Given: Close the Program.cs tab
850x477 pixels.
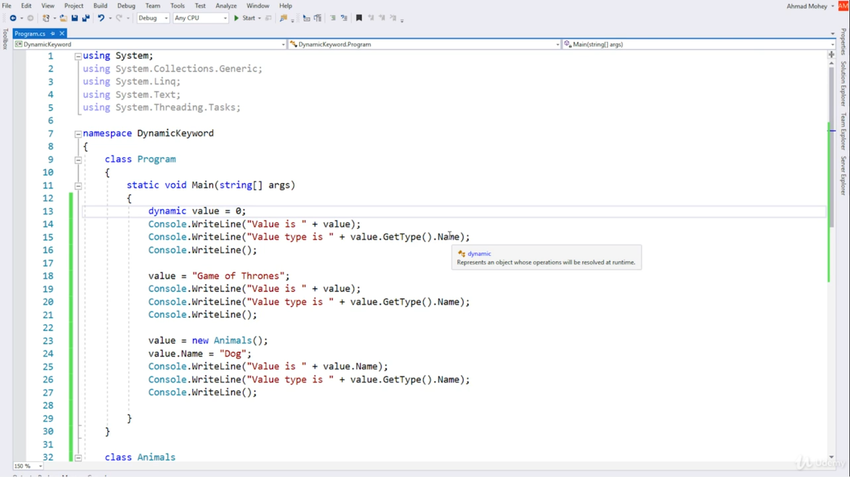Looking at the screenshot, I should click(x=62, y=34).
